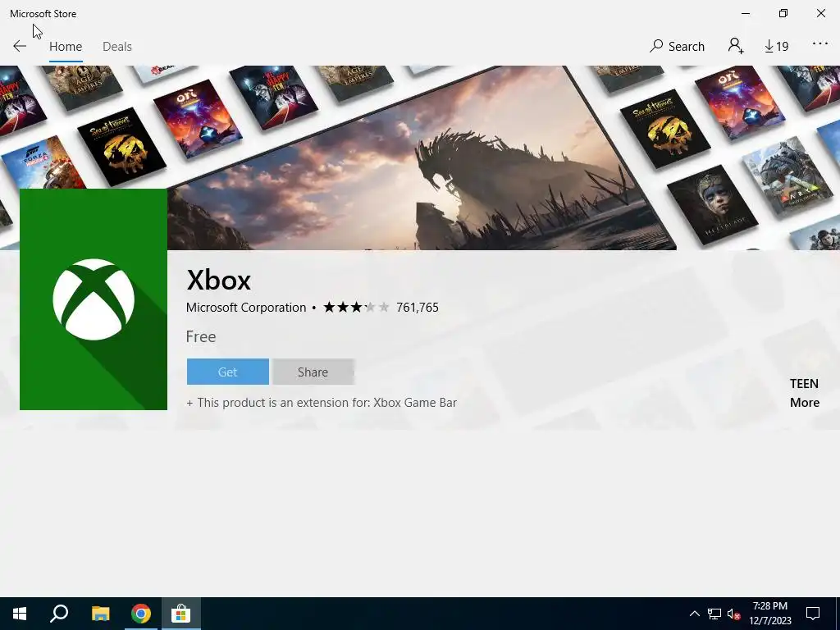Click the Microsoft Store taskbar icon
The image size is (840, 630).
coord(181,614)
